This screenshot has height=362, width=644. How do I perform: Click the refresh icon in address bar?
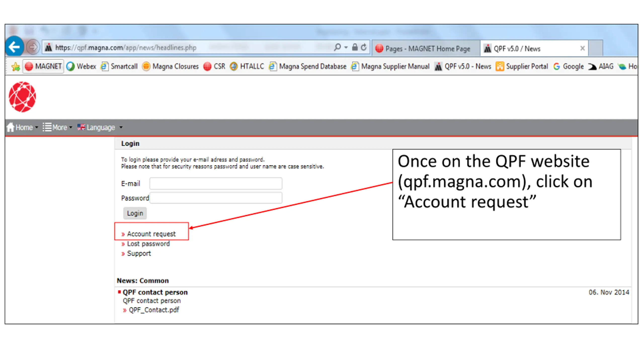pyautogui.click(x=364, y=47)
